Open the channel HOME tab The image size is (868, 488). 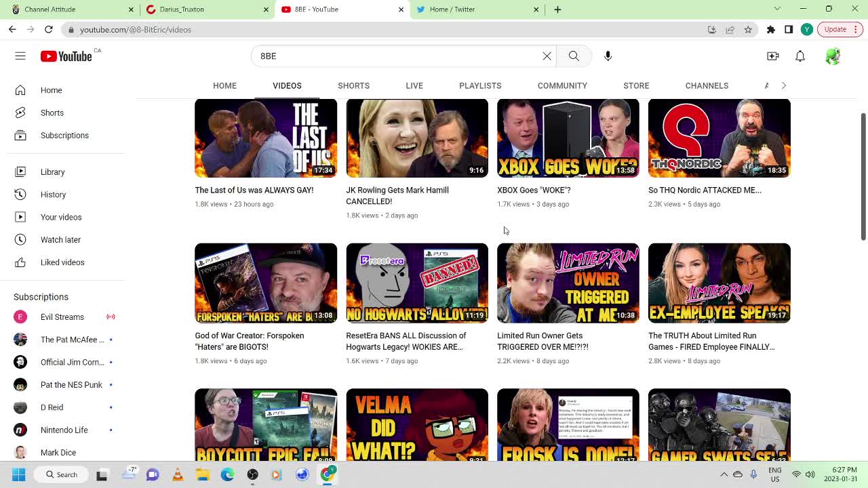[224, 85]
